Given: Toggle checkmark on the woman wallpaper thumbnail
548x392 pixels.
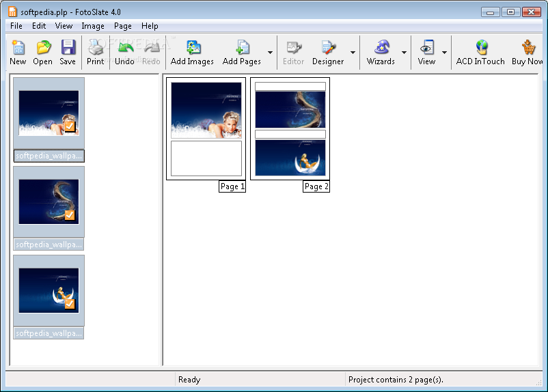Looking at the screenshot, I should tap(70, 126).
